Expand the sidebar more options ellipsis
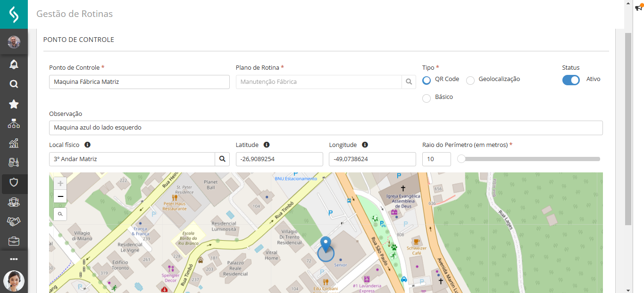644x293 pixels. 14,259
